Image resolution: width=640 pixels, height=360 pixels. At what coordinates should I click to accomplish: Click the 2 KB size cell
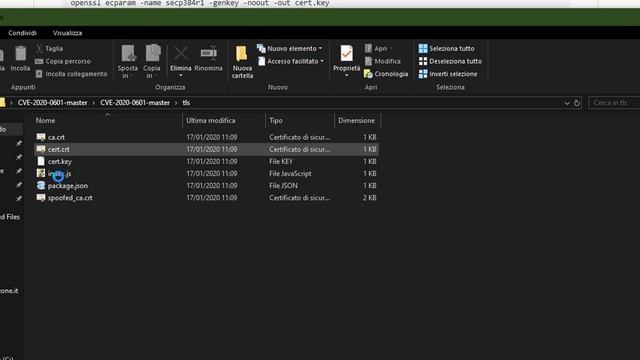[x=369, y=198]
